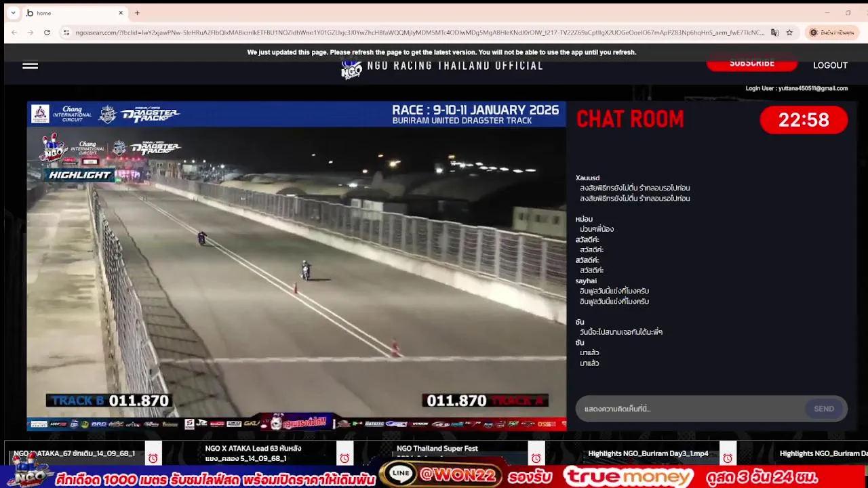Click the chat message input field
Viewport: 868px width, 488px height.
[692, 409]
